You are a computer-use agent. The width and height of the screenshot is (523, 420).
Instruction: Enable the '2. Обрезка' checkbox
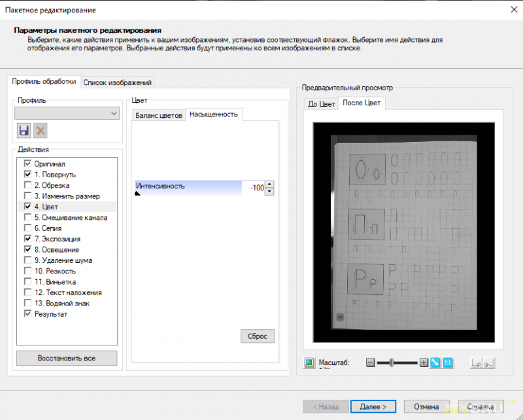click(27, 185)
